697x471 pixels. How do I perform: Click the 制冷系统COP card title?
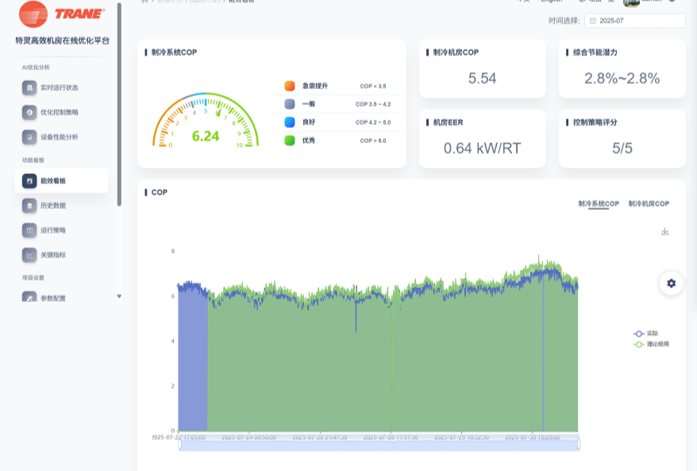pos(174,52)
